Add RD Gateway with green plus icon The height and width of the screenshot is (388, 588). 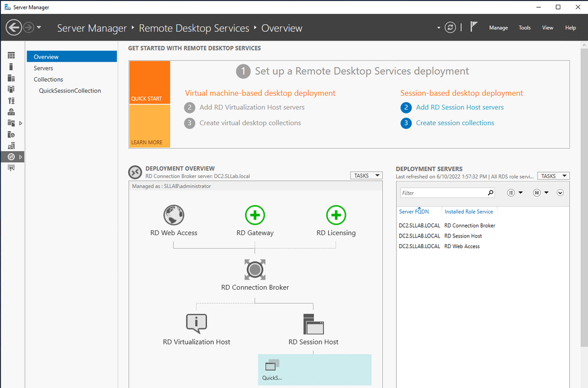tap(255, 215)
